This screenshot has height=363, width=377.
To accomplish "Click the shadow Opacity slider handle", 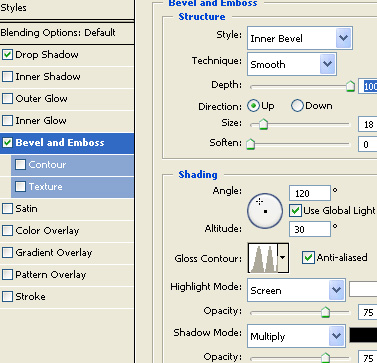I will [325, 358].
